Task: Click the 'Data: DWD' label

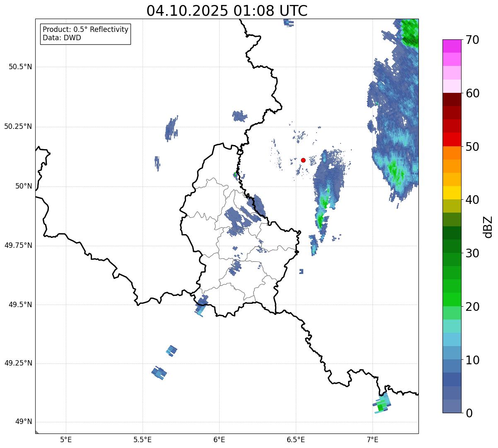Action: click(62, 38)
